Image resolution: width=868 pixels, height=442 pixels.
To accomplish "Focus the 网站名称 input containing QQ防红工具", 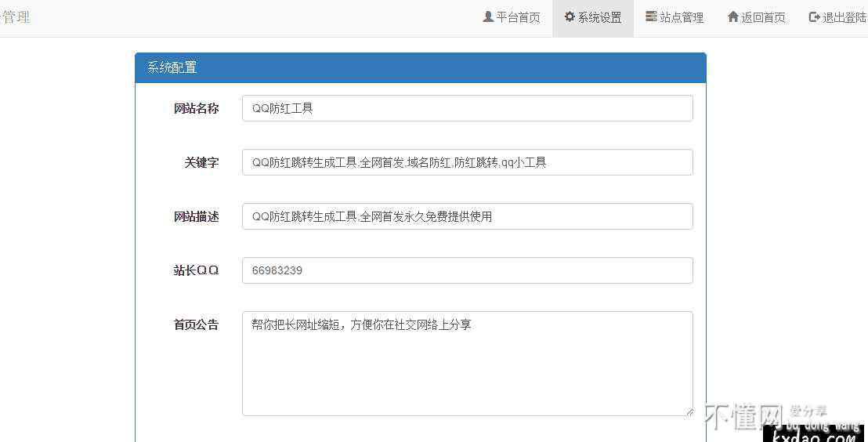I will (x=467, y=108).
